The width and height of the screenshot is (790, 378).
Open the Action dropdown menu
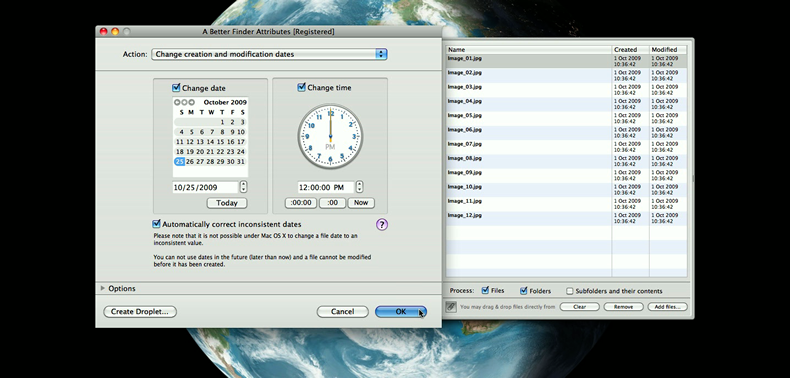[269, 54]
